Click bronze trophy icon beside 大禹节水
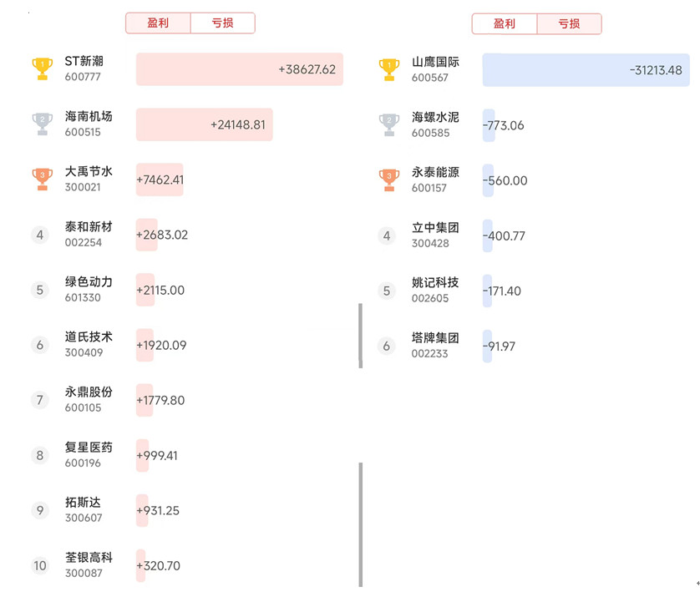This screenshot has width=700, height=602. [42, 179]
